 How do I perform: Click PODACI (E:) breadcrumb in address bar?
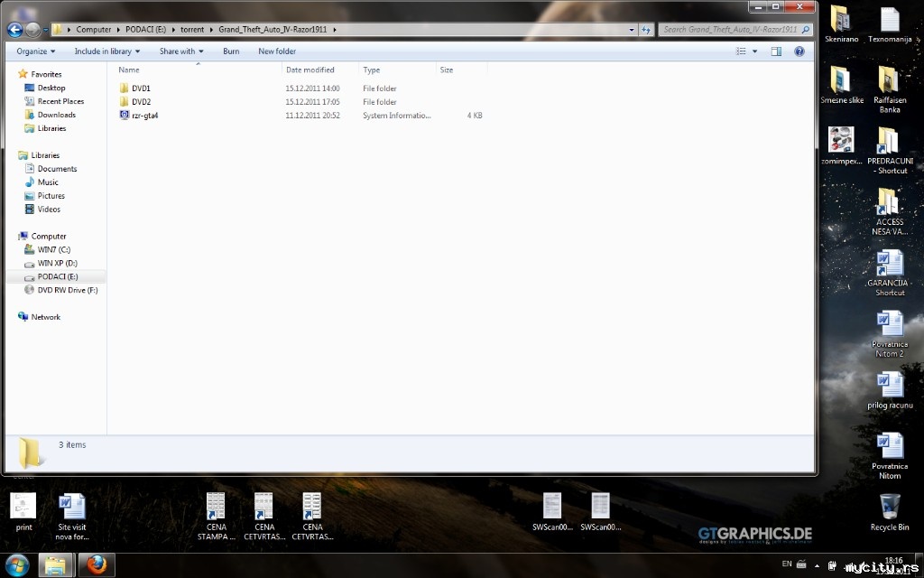pyautogui.click(x=145, y=30)
